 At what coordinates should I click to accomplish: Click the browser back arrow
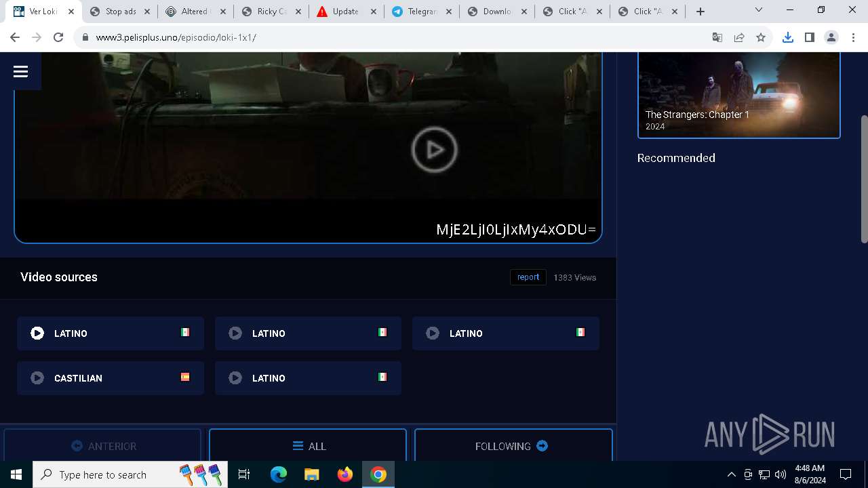pyautogui.click(x=15, y=38)
